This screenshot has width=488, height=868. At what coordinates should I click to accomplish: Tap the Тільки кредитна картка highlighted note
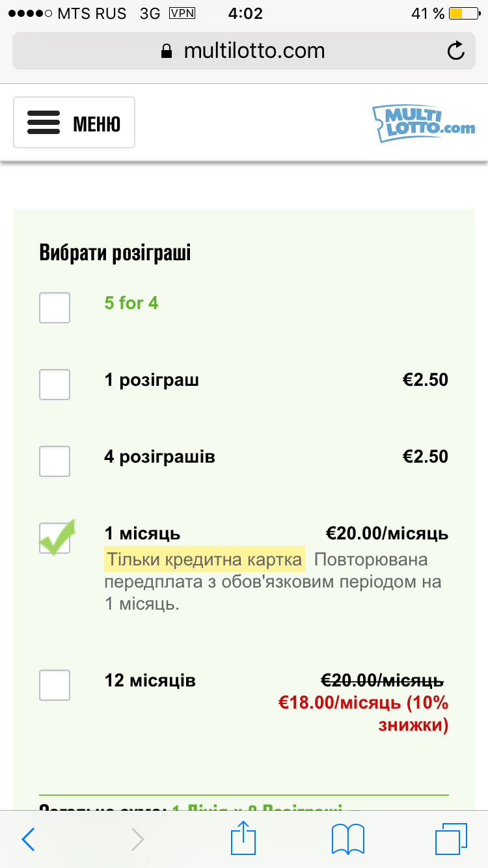pos(204,560)
